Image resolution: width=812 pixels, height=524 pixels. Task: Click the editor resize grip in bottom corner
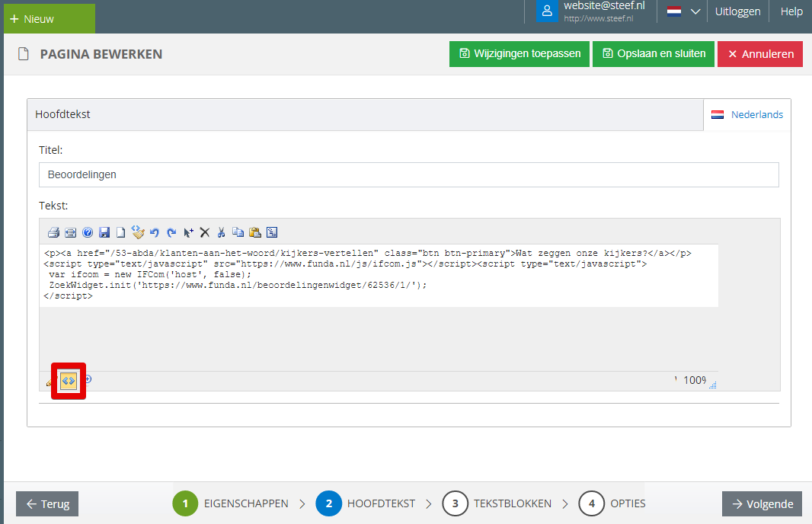tap(713, 385)
